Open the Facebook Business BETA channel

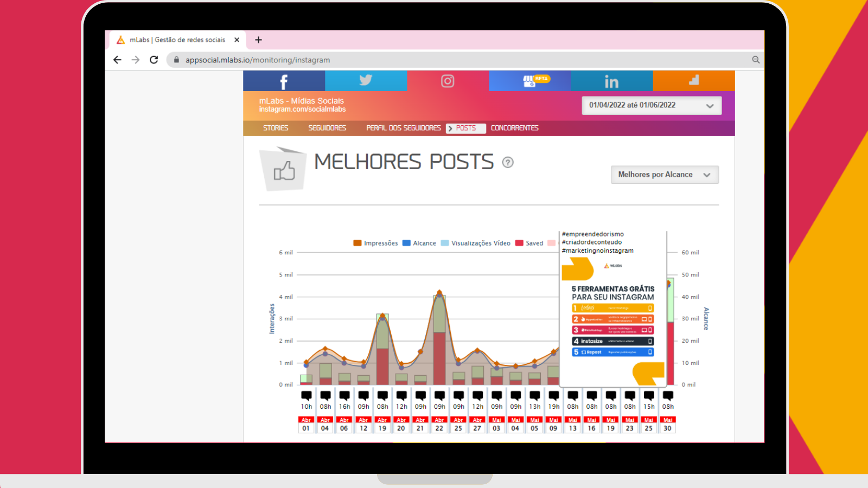[x=529, y=81]
